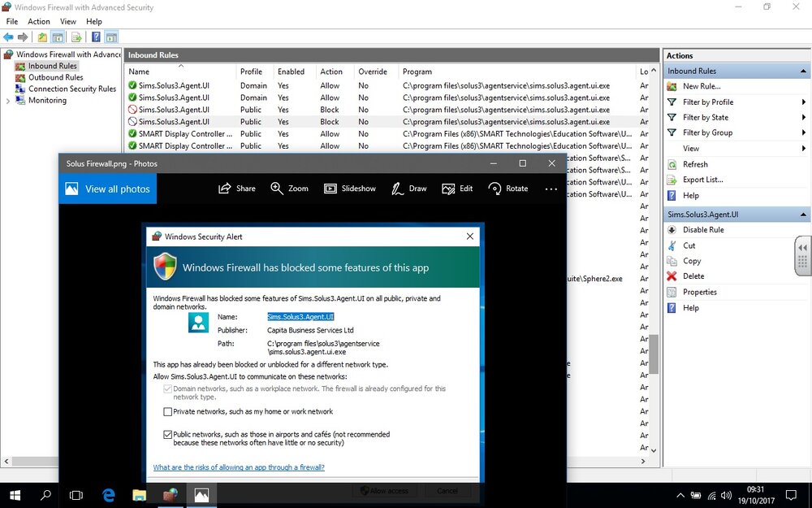Open firewall risks link in the alert
The height and width of the screenshot is (508, 812).
tap(239, 467)
